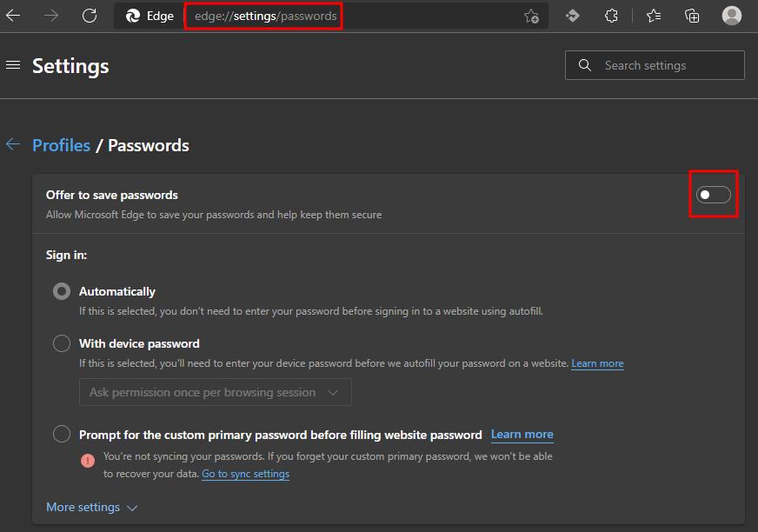Click the Search settings field
The image size is (758, 532).
click(x=655, y=65)
